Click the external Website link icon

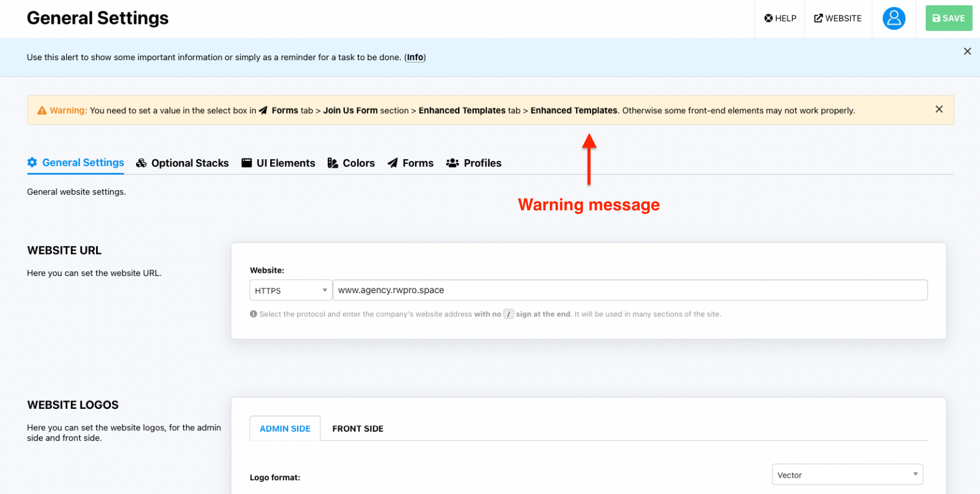point(818,18)
